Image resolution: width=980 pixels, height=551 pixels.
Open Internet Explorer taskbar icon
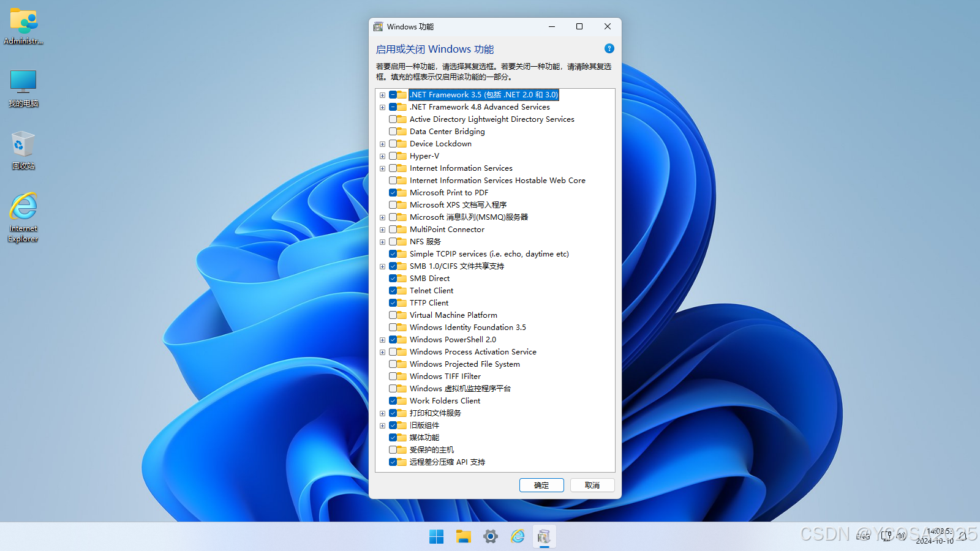coord(518,537)
